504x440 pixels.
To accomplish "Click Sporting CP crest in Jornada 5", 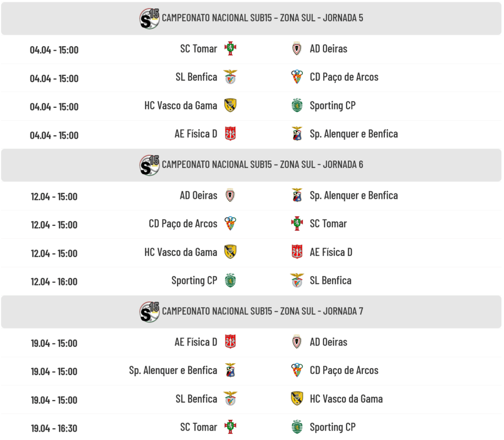I will (297, 105).
